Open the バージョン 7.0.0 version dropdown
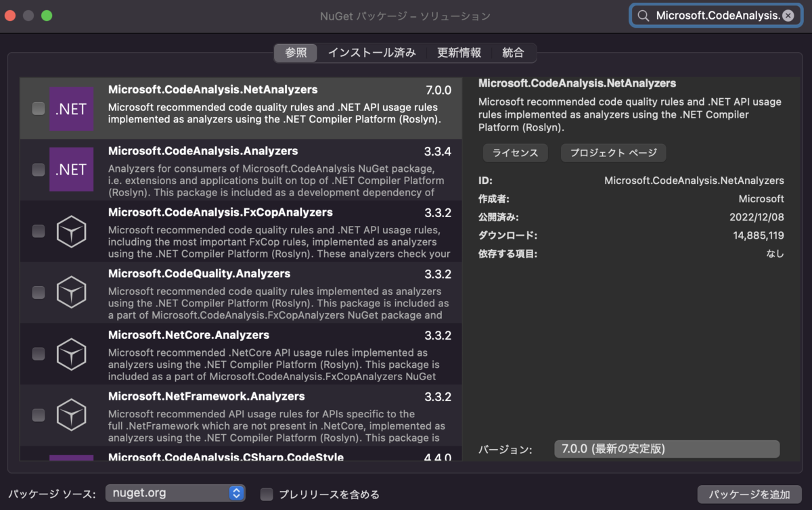 point(667,449)
